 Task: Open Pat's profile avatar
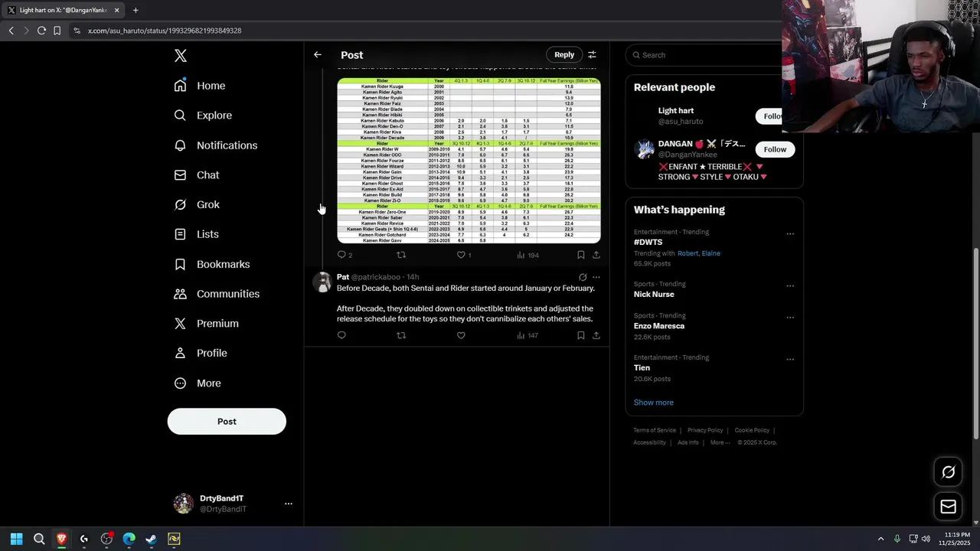[322, 282]
